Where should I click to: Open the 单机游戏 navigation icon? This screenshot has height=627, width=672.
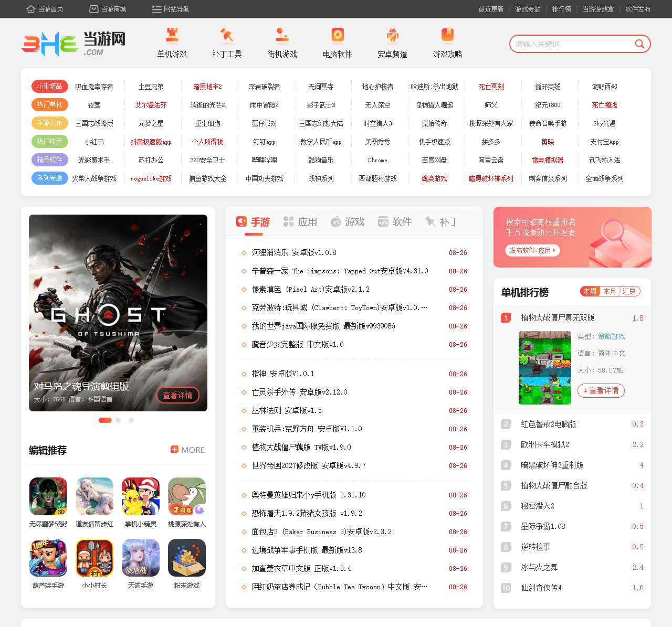coord(172,35)
